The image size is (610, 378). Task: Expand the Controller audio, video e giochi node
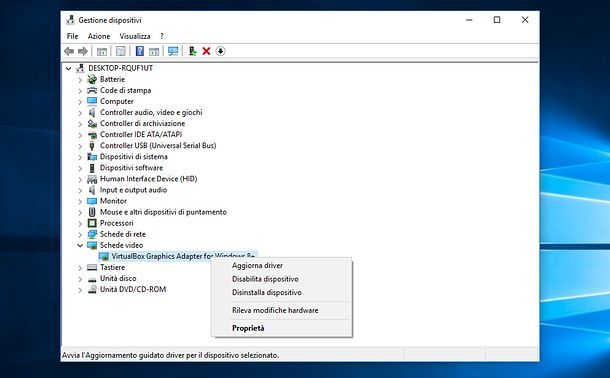[x=80, y=113]
